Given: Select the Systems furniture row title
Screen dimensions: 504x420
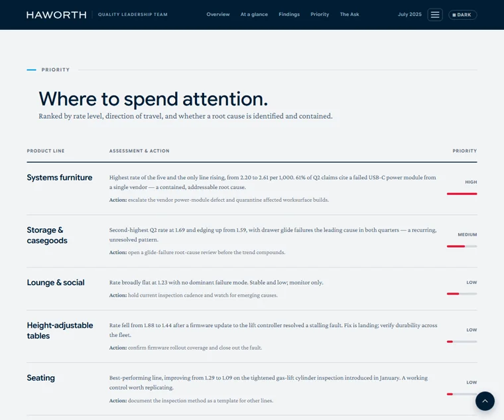Looking at the screenshot, I should tap(60, 178).
